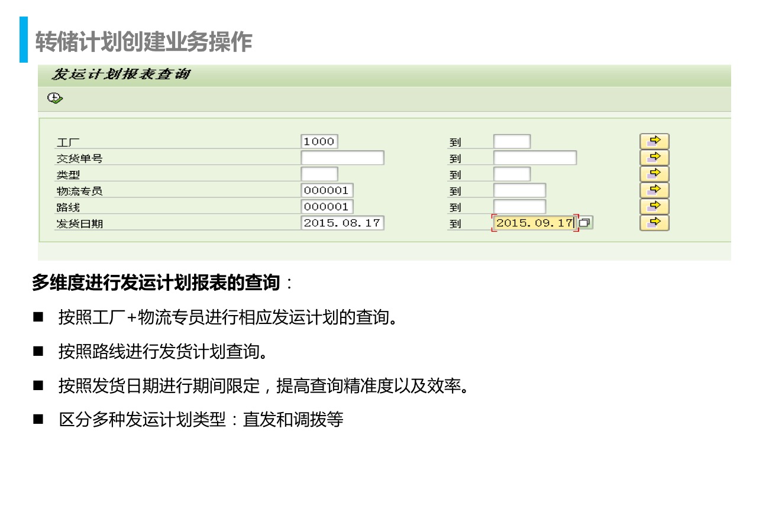Click the empty 交货单号 from-value field
This screenshot has height=532, width=769.
343,158
